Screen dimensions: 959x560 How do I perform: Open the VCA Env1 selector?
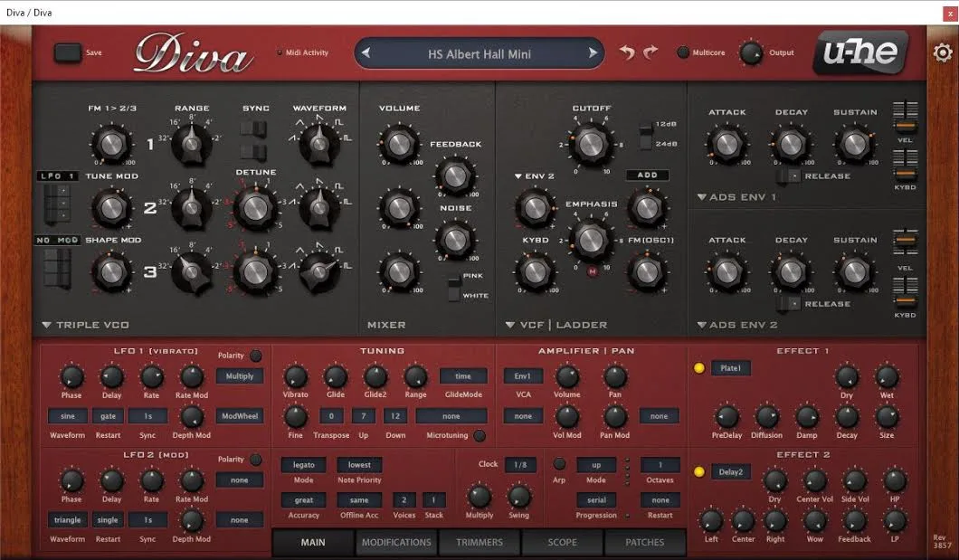(523, 376)
